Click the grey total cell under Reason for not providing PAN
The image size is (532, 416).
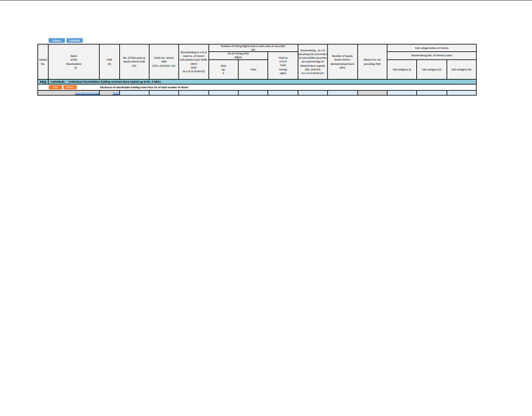(x=372, y=93)
